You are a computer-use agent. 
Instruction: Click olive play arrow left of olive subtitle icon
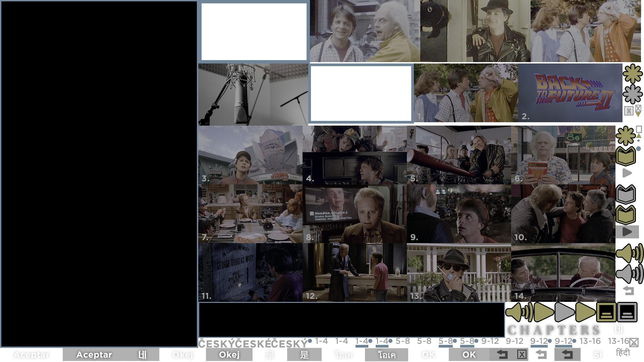(x=585, y=312)
